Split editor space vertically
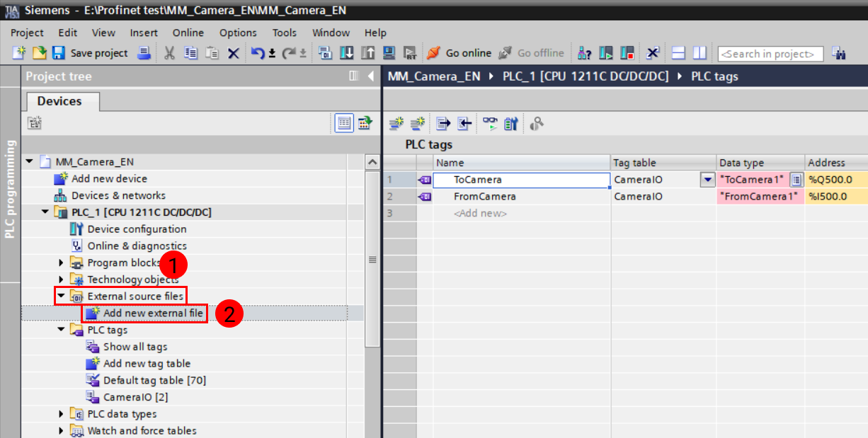This screenshot has width=868, height=438. tap(699, 53)
